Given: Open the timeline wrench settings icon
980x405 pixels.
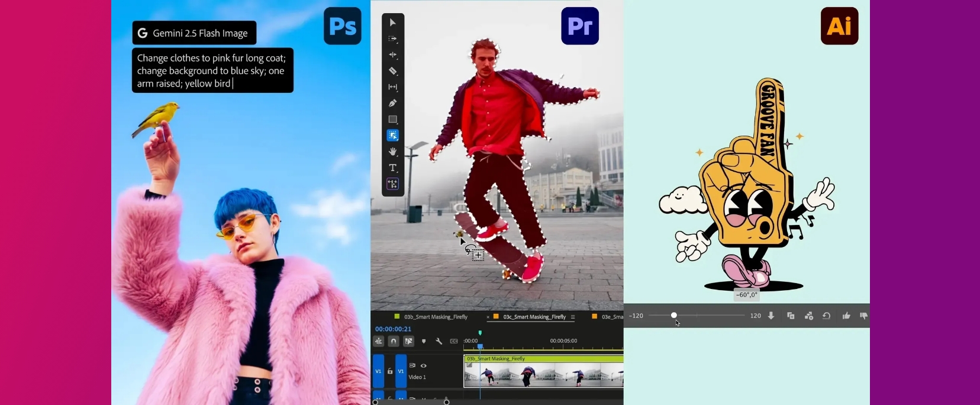Looking at the screenshot, I should [x=439, y=341].
